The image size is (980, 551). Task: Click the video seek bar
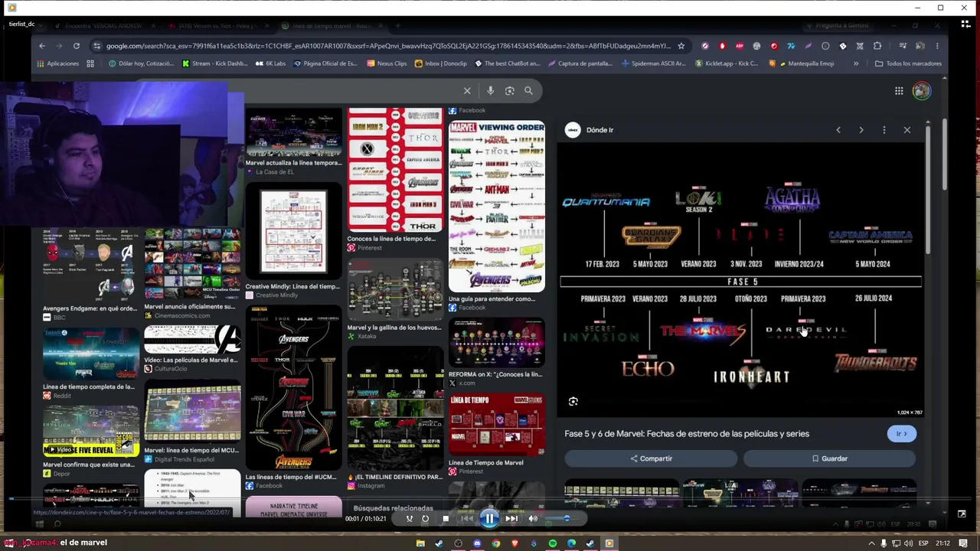point(490,500)
